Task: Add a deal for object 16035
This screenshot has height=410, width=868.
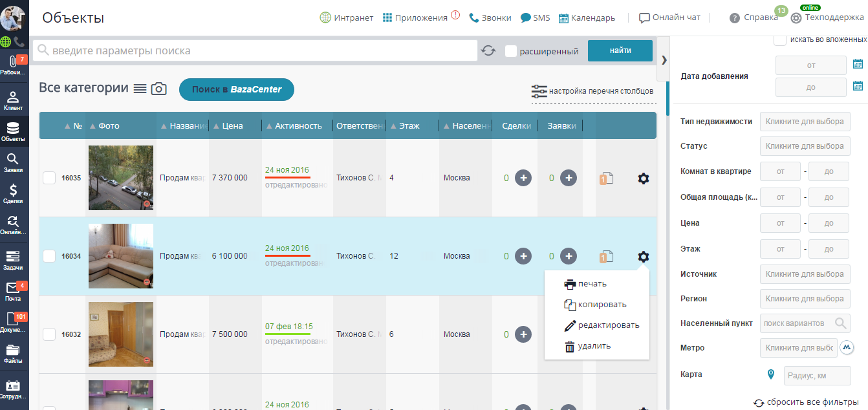Action: click(x=523, y=178)
